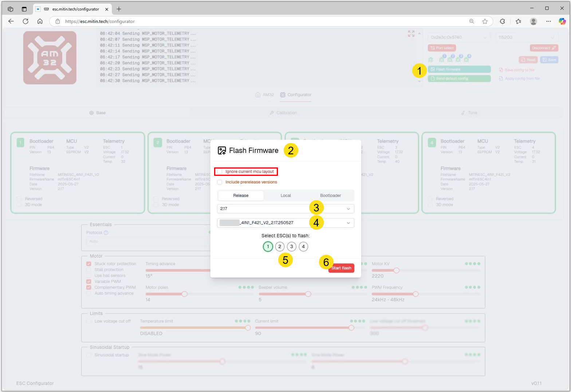Switch to the Local tab
Image resolution: width=571 pixels, height=392 pixels.
pos(285,195)
